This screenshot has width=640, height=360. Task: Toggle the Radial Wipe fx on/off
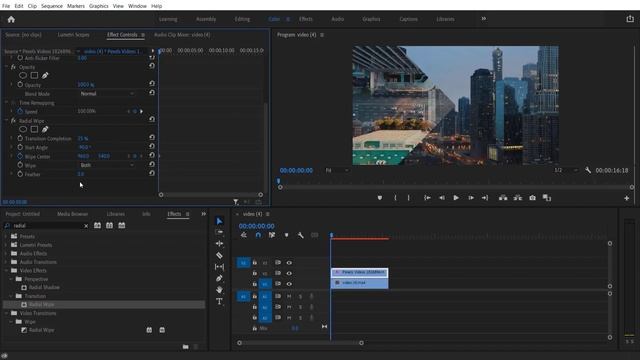coord(13,121)
